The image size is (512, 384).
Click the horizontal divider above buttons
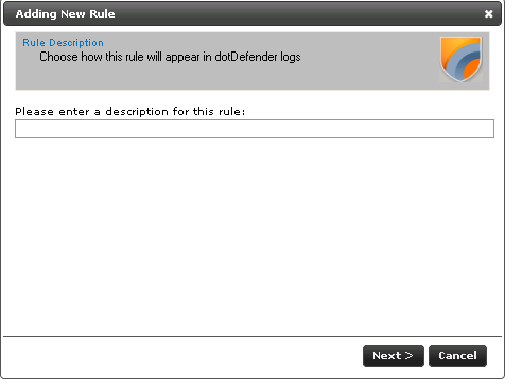coord(252,336)
